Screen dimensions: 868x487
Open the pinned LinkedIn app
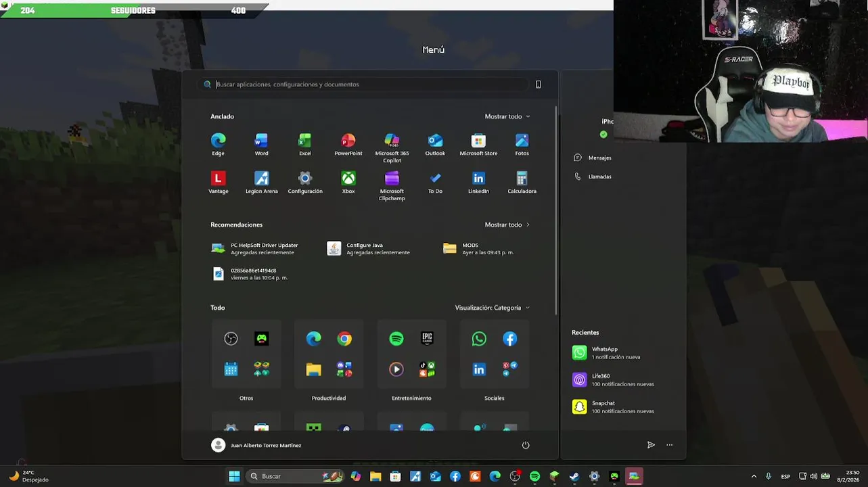[x=478, y=182]
